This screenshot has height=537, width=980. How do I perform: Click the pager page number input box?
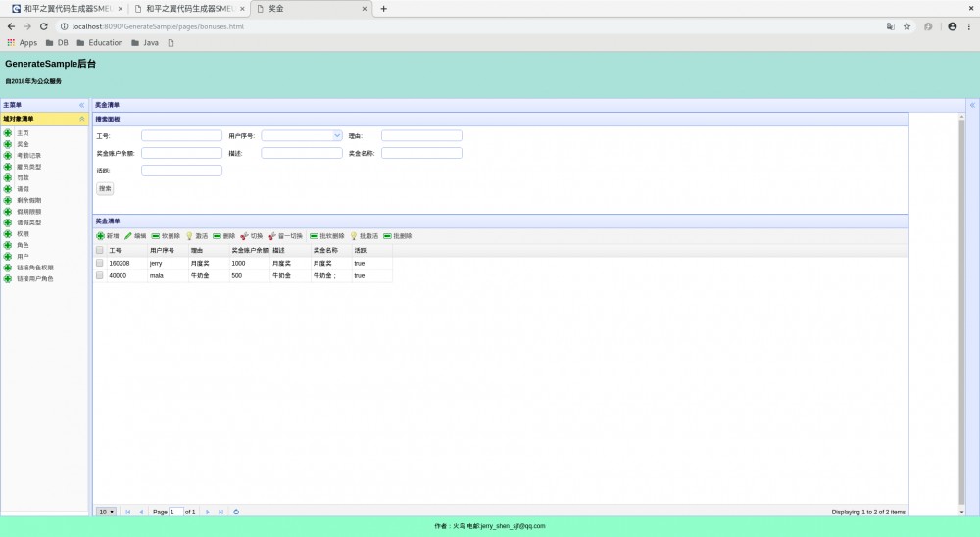tap(176, 512)
